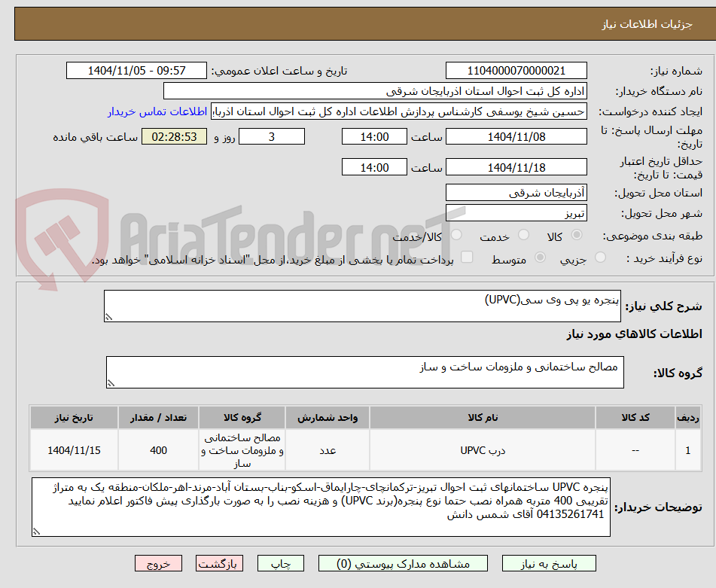
Task: Click the خروج exit button
Action: click(158, 563)
